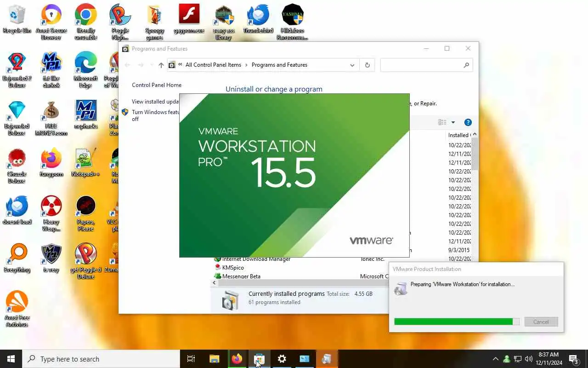The height and width of the screenshot is (368, 588).
Task: Open the Firefox shortcut on desktop
Action: pos(51,162)
